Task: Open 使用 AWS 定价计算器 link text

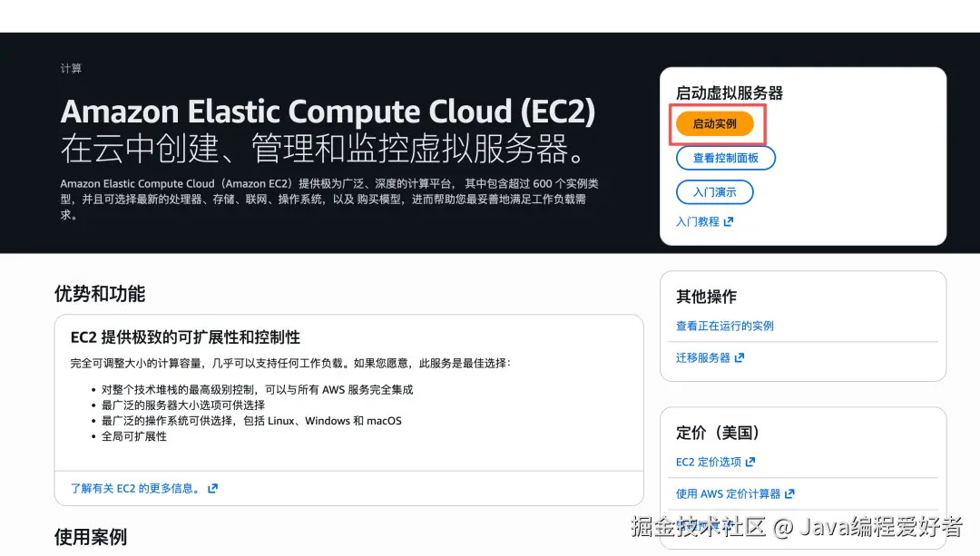Action: click(x=728, y=494)
